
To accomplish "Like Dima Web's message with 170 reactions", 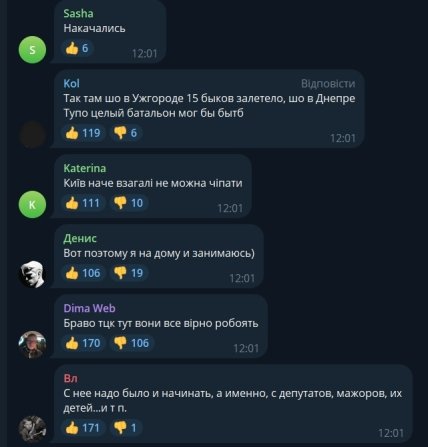I will pos(83,343).
